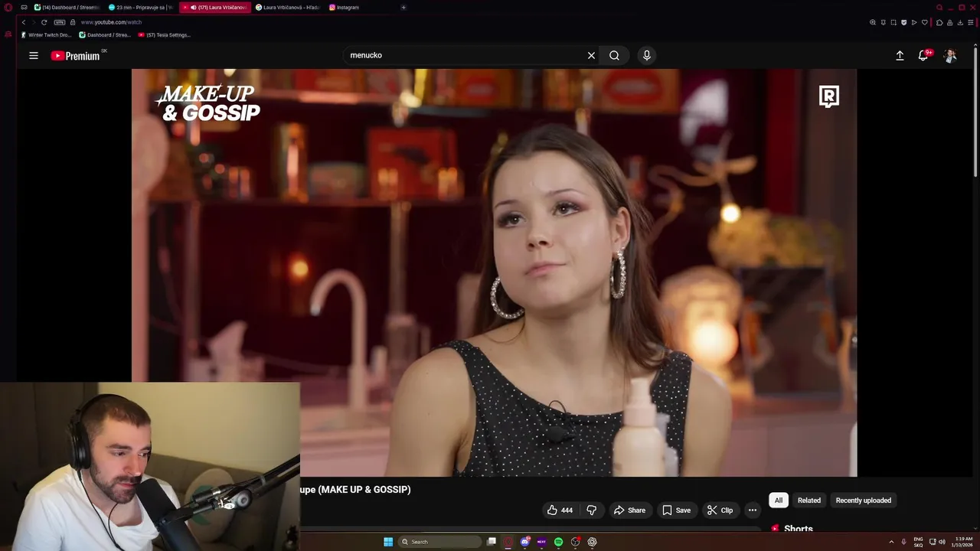Dislike the video
The width and height of the screenshot is (980, 551).
pos(591,510)
